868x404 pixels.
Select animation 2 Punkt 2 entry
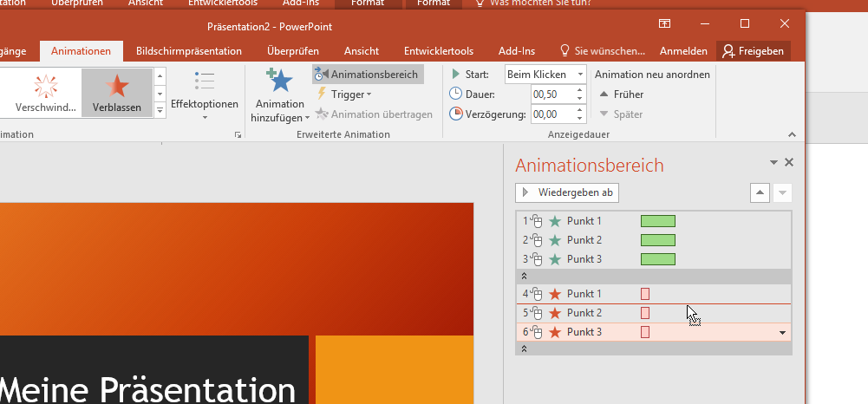coord(653,240)
